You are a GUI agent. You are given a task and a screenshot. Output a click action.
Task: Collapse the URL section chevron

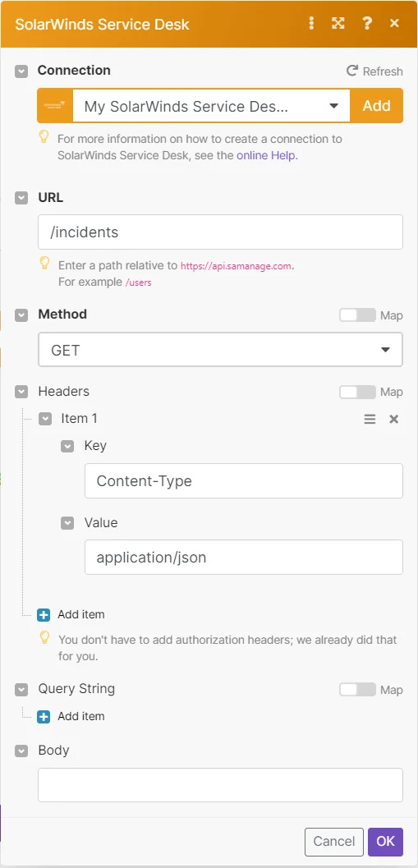(21, 198)
